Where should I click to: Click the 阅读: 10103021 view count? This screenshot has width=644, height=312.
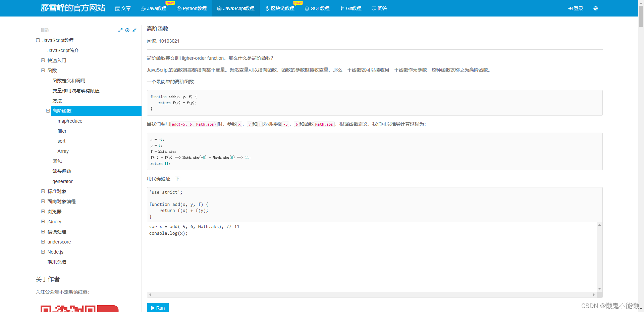163,41
